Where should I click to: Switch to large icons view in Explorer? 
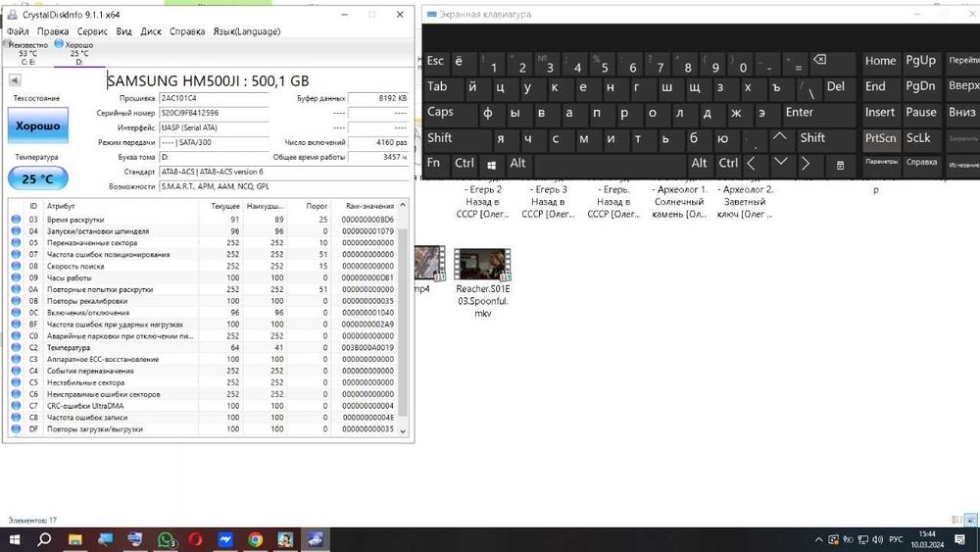click(971, 520)
